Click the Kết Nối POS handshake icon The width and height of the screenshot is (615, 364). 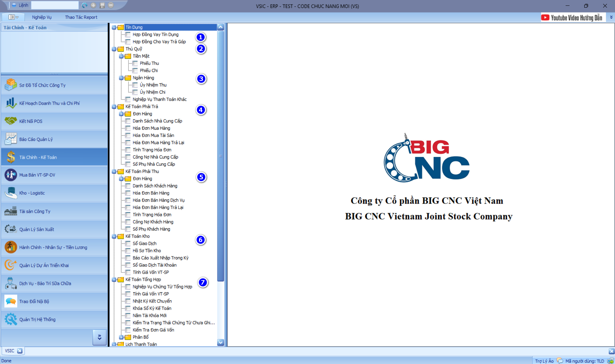click(11, 121)
